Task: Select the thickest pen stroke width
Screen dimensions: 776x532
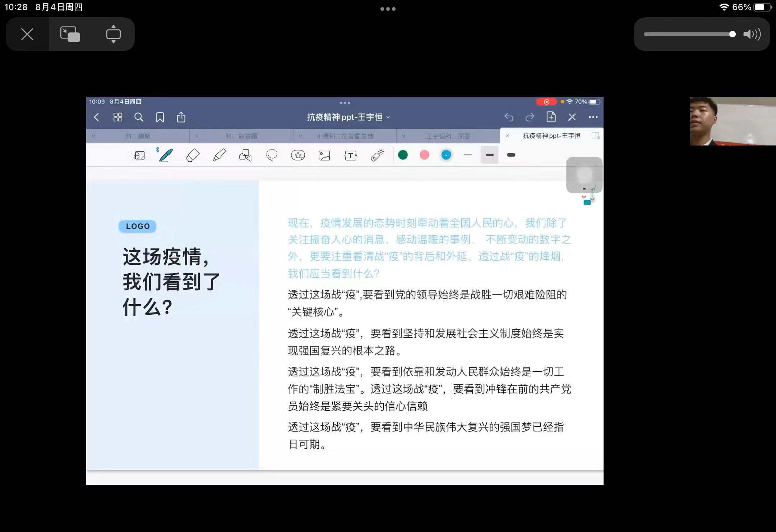Action: [511, 155]
